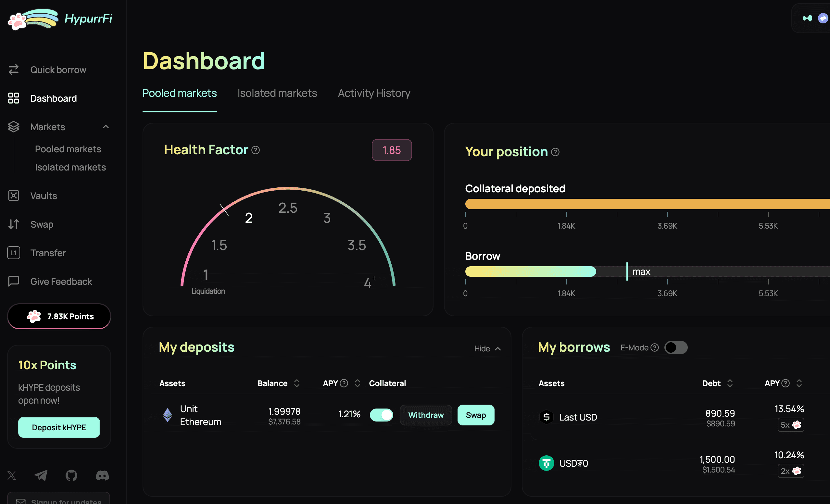
Task: Click the borrows APY help icon
Action: 786,384
